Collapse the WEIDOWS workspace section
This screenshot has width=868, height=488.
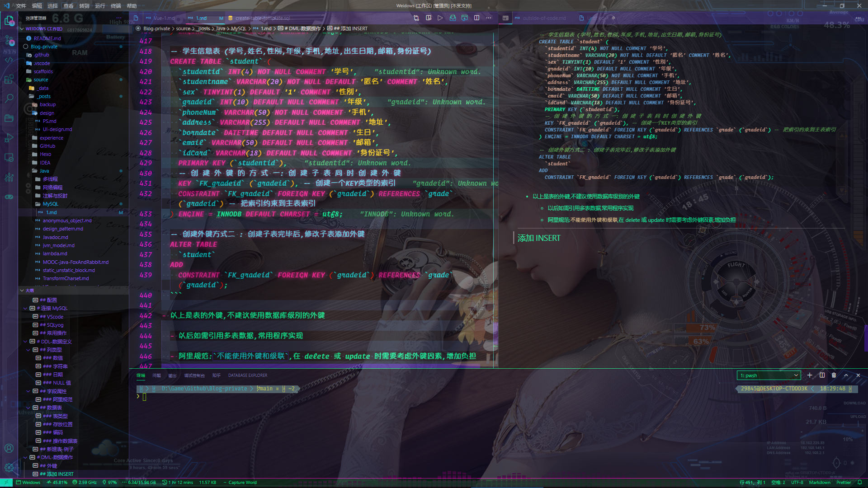pyautogui.click(x=22, y=29)
